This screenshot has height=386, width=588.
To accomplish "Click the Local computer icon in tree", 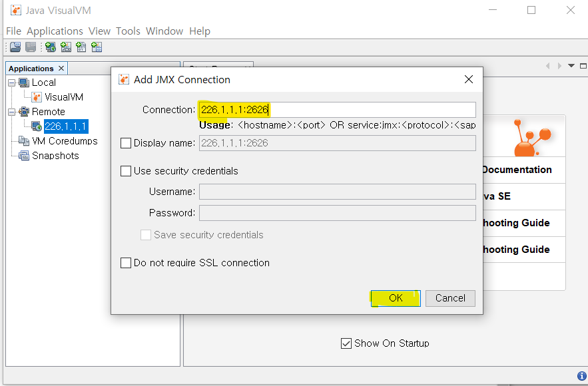I will click(24, 83).
